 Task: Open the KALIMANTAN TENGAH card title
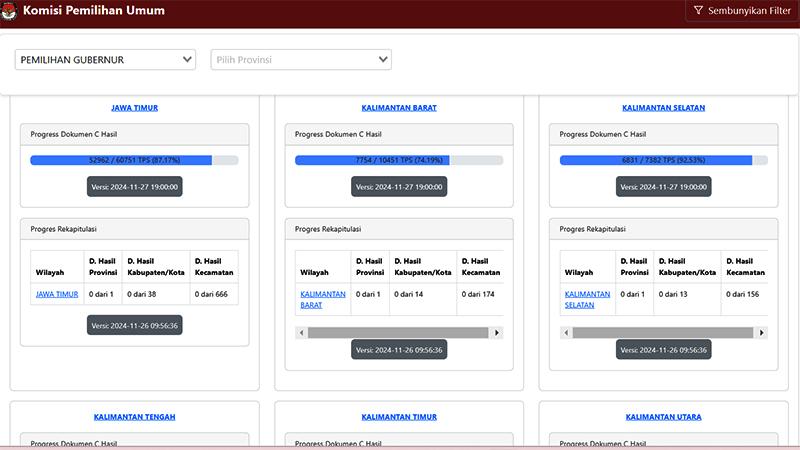[x=134, y=417]
